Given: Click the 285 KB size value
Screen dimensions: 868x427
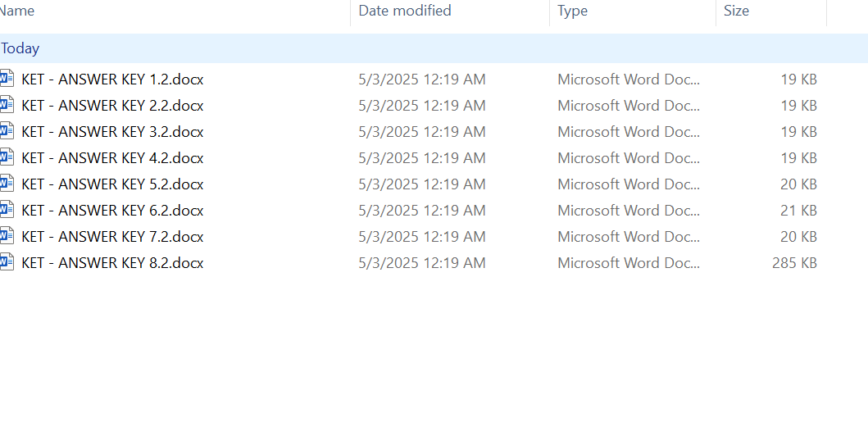Looking at the screenshot, I should click(x=794, y=263).
